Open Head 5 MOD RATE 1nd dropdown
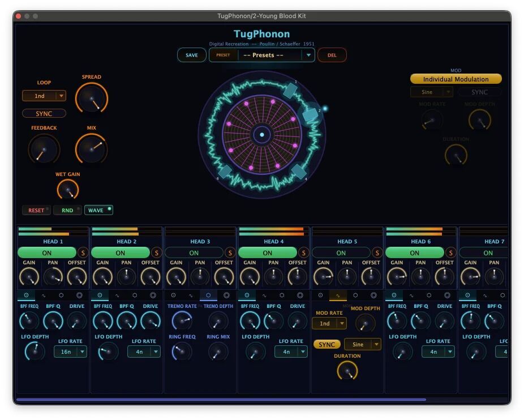The height and width of the screenshot is (420, 524). 329,323
